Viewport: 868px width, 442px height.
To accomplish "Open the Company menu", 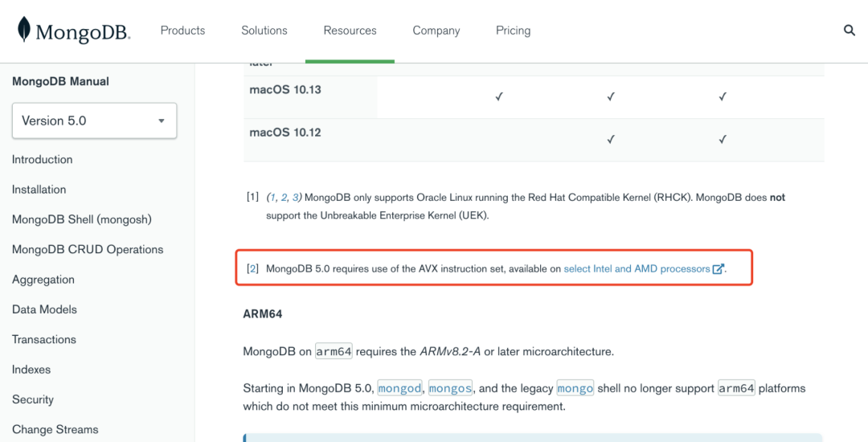I will click(x=436, y=31).
